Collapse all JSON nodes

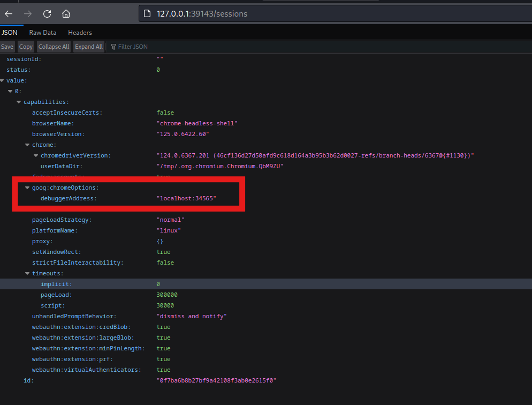(x=54, y=47)
